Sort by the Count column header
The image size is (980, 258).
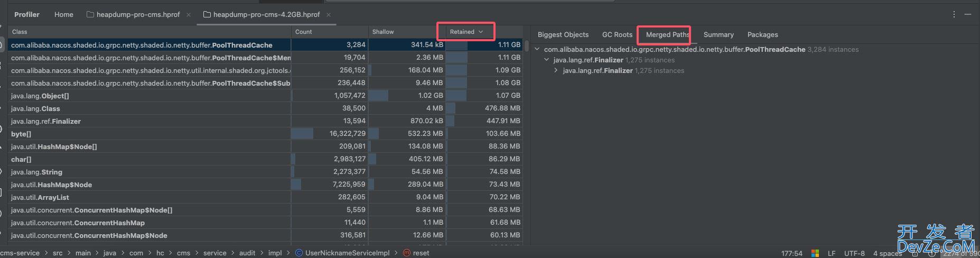coord(330,32)
